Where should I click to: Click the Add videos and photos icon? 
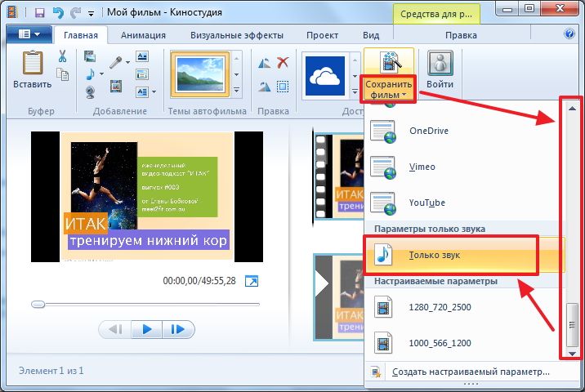point(90,56)
